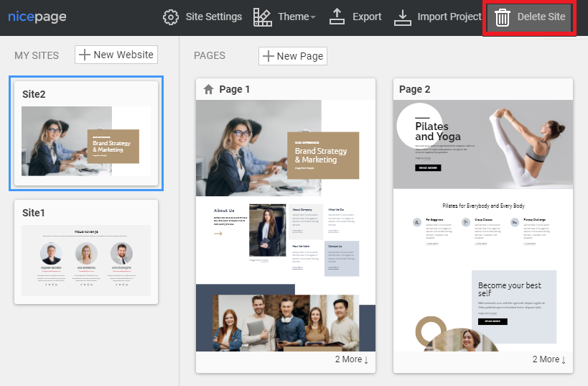588x386 pixels.
Task: Select the Site2 thumbnail
Action: coord(86,141)
